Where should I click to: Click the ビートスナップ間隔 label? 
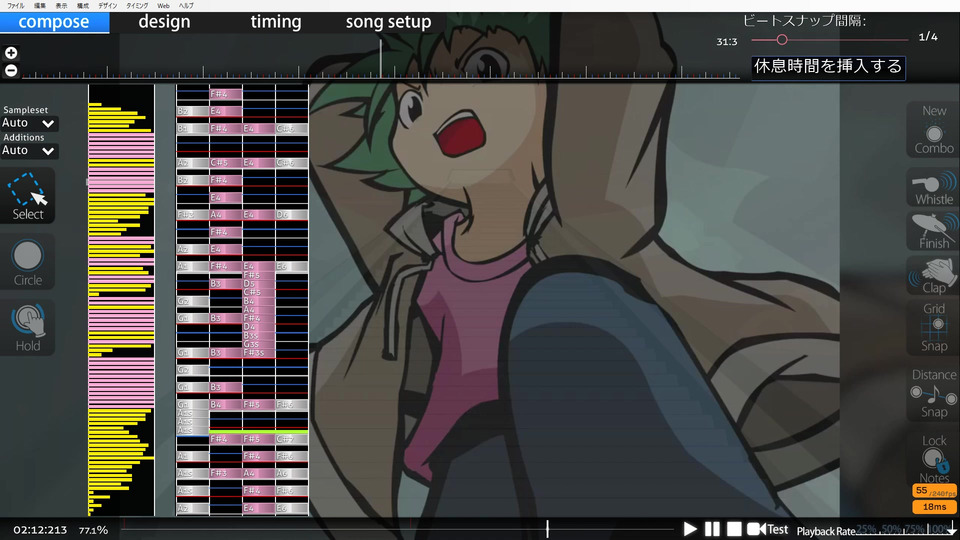click(x=804, y=21)
